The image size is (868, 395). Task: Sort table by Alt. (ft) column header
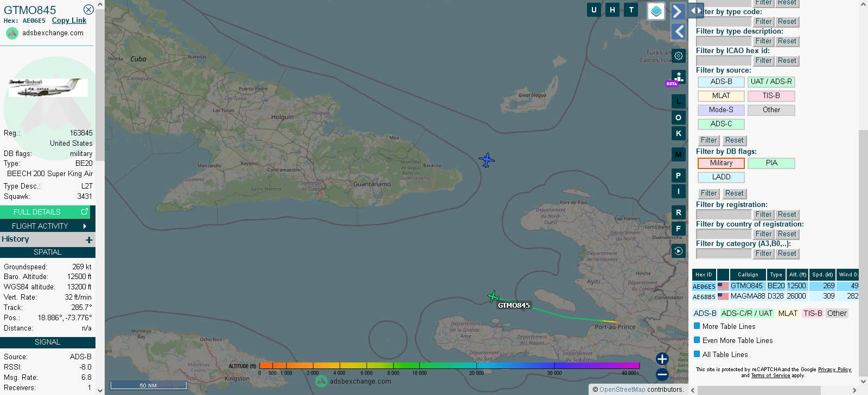797,275
